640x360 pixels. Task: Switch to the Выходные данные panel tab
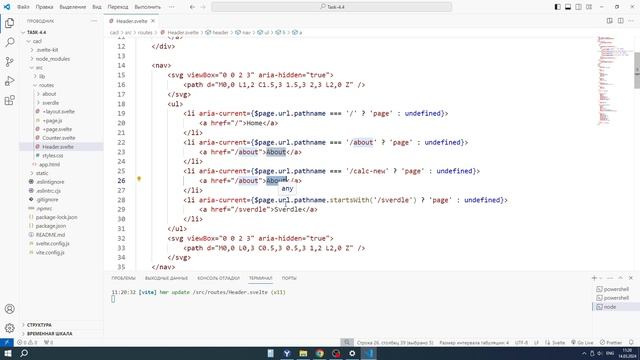click(166, 278)
